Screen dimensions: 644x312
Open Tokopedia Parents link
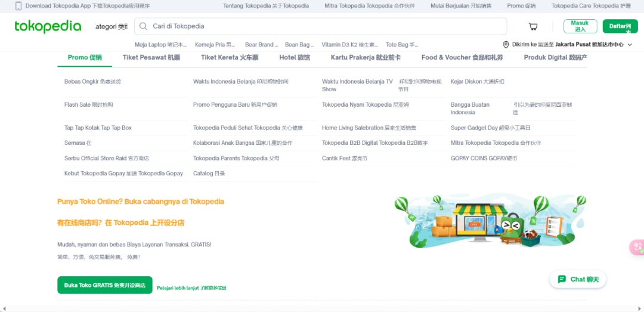(x=237, y=158)
